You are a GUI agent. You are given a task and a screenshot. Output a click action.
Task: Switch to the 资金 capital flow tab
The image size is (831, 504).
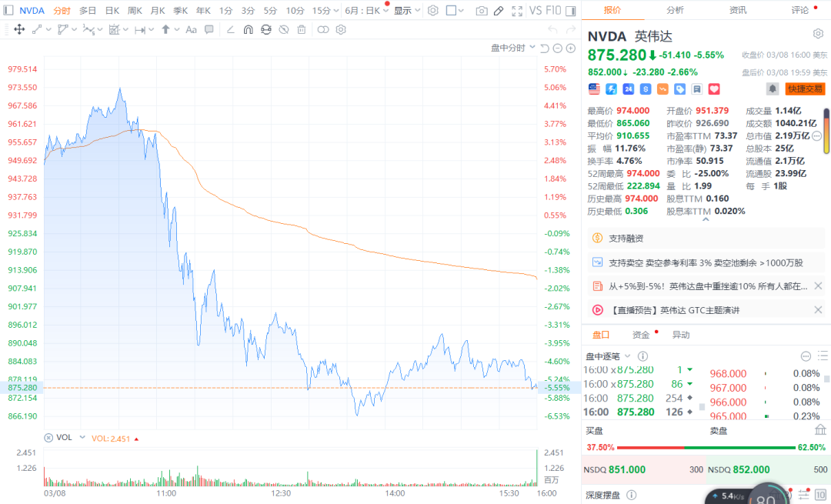[x=641, y=335]
